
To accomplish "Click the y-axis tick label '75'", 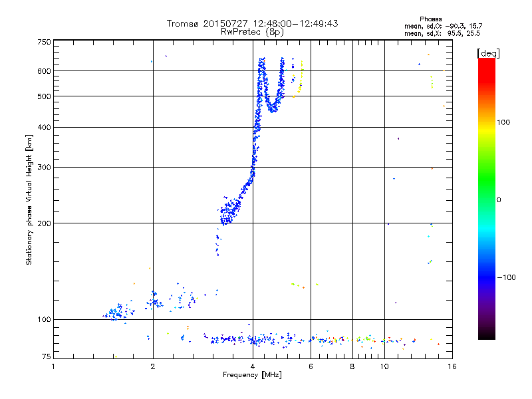I will coord(47,356).
